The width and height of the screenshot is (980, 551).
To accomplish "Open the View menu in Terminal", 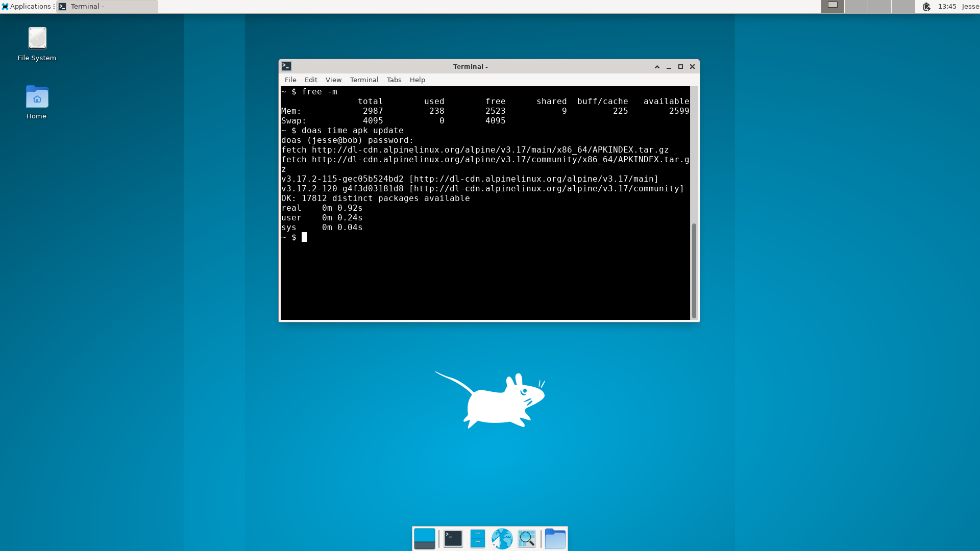I will point(333,80).
